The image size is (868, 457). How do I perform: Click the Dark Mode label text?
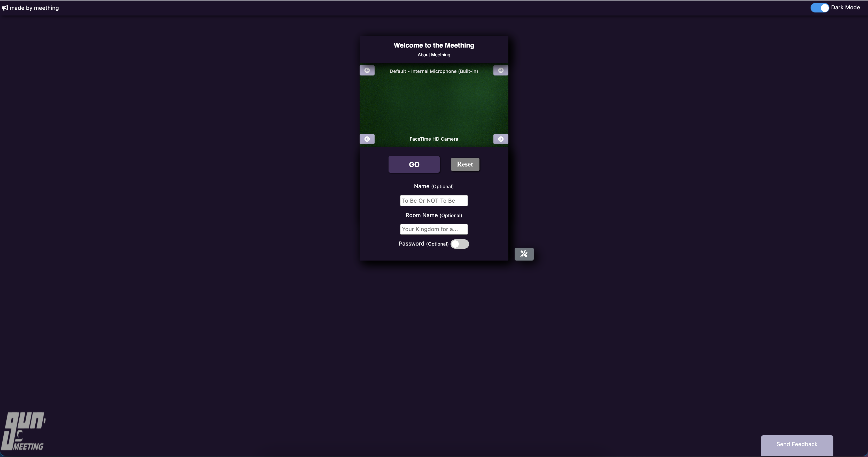[846, 7]
